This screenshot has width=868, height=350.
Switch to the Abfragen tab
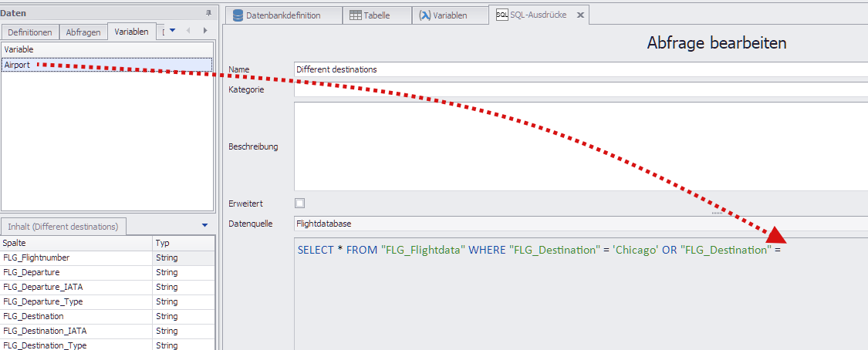click(83, 32)
